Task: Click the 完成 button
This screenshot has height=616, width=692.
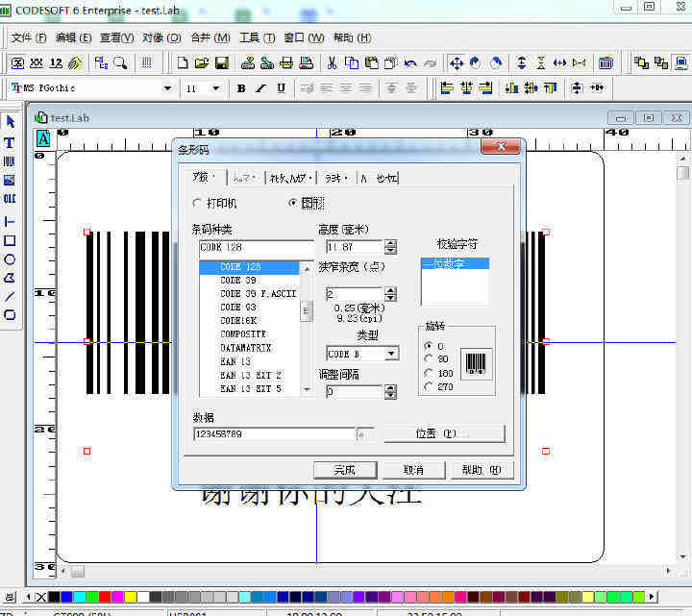Action: tap(345, 470)
